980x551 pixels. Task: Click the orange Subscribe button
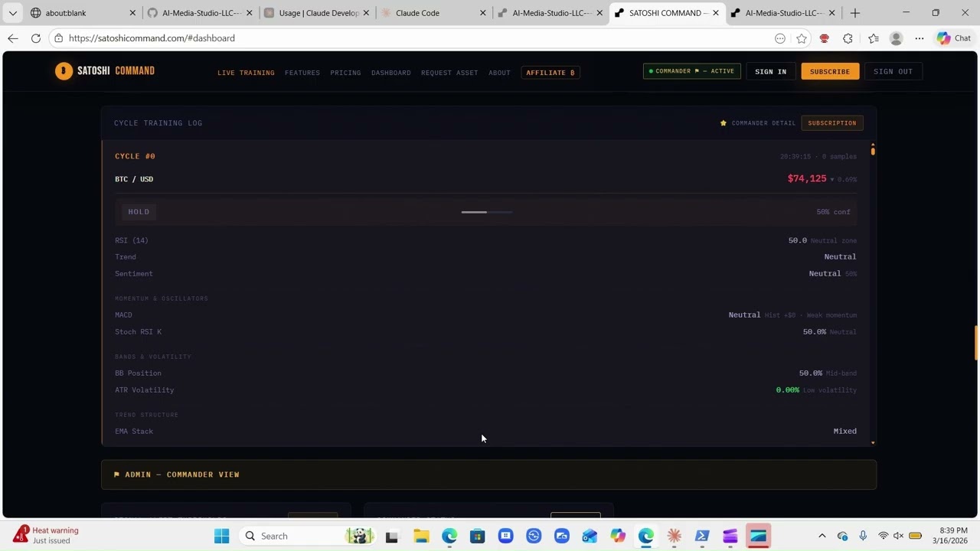(x=830, y=71)
